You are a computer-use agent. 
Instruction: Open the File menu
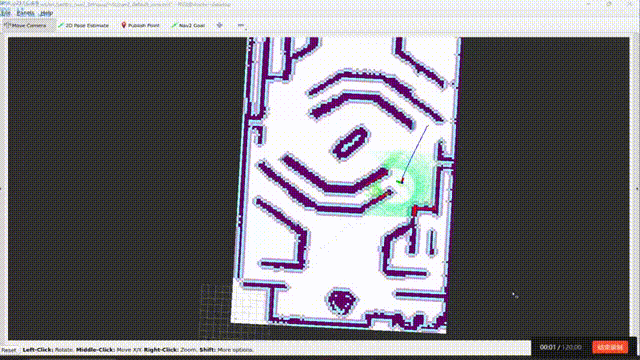pyautogui.click(x=6, y=13)
